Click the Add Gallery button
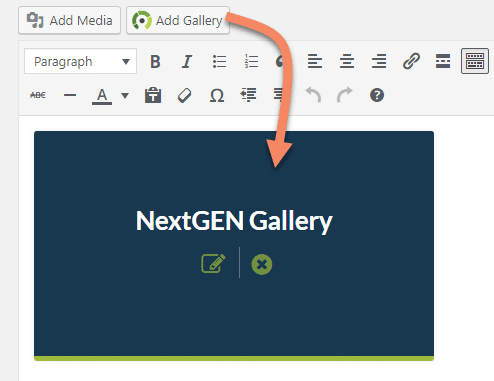The image size is (494, 381). [x=178, y=20]
